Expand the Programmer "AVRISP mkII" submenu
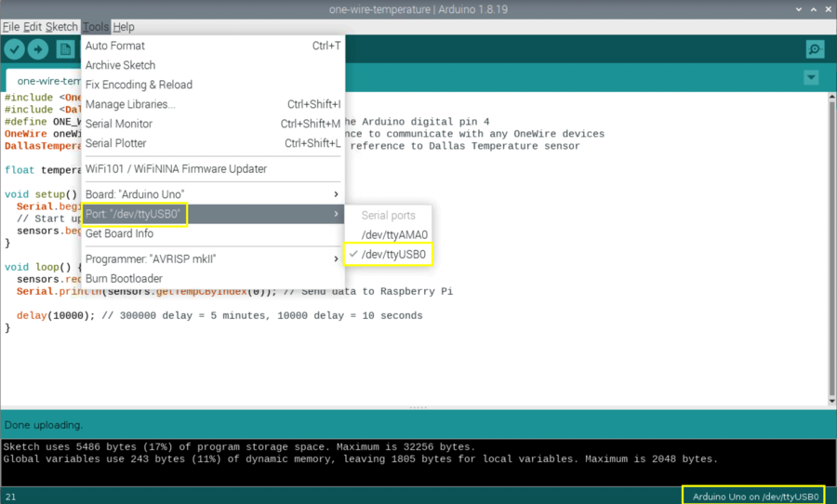Image resolution: width=837 pixels, height=504 pixels. point(212,259)
